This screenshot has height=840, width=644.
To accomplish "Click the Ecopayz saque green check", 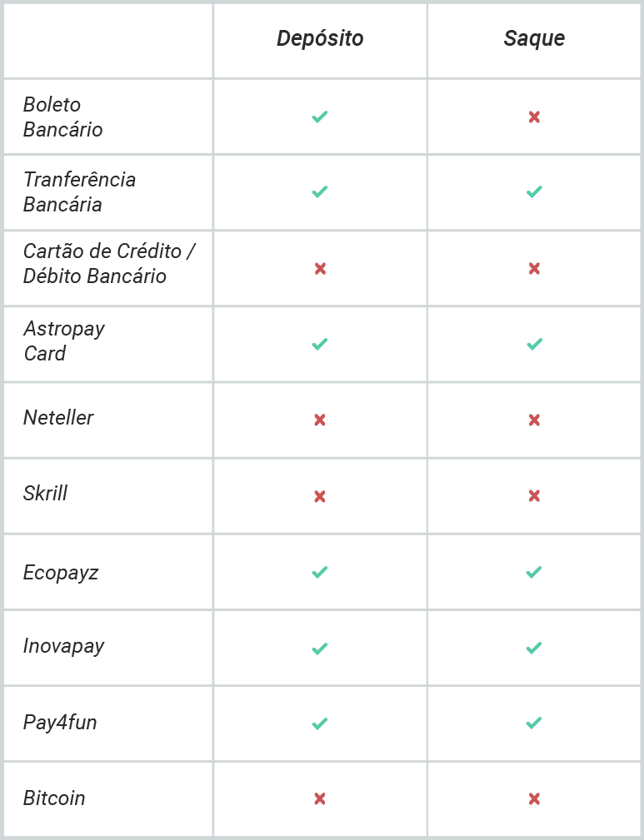I will [534, 572].
